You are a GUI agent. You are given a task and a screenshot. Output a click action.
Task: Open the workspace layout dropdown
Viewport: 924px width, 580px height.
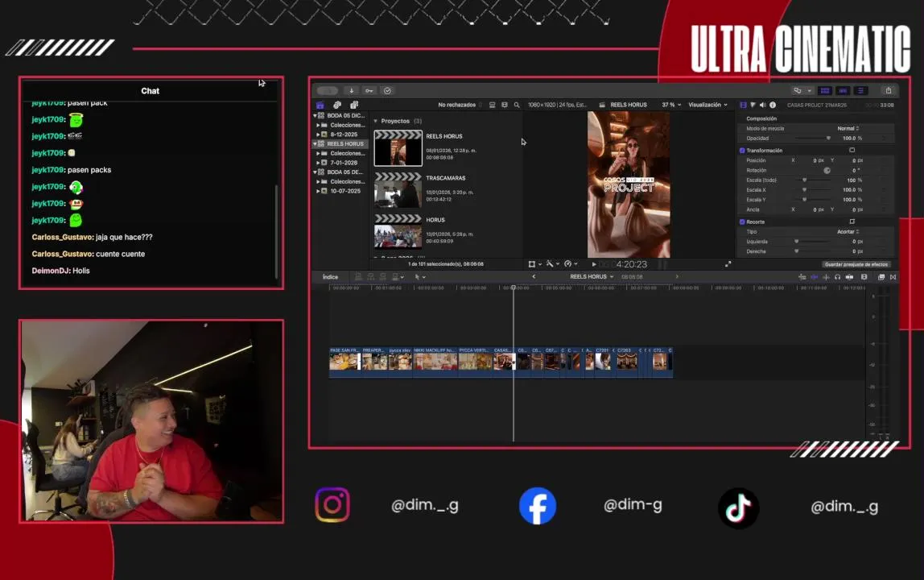click(x=802, y=90)
